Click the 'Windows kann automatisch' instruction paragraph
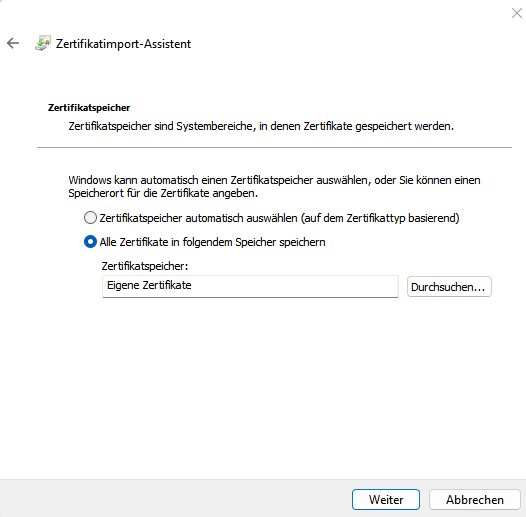Screen dimensions: 526x517 click(x=274, y=187)
